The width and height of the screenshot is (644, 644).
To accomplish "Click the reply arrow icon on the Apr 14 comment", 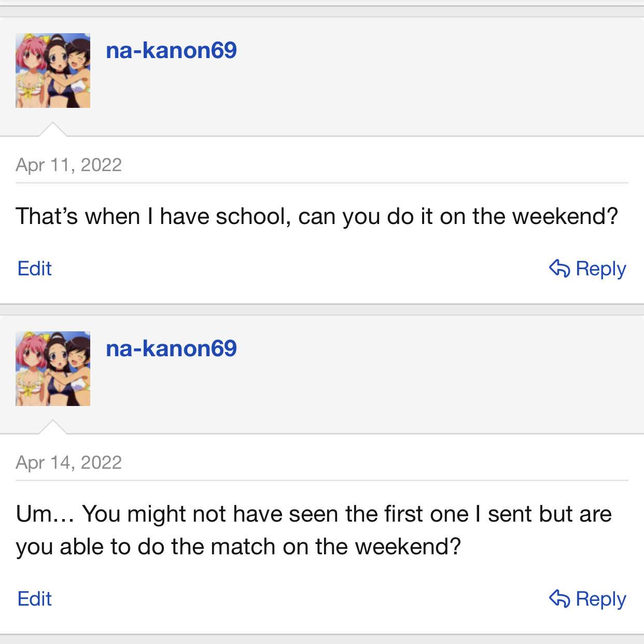I will pos(559,598).
